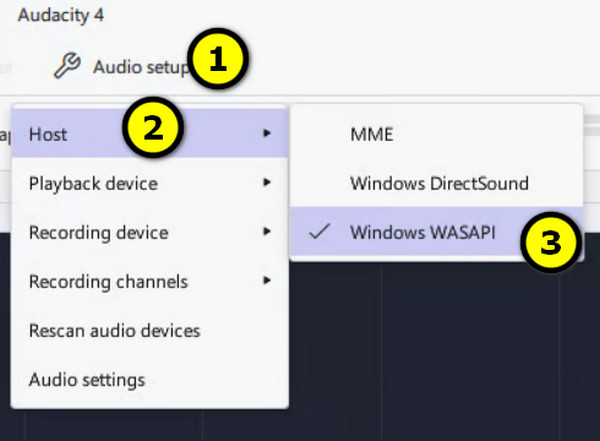Select MME as the audio host

tap(436, 134)
